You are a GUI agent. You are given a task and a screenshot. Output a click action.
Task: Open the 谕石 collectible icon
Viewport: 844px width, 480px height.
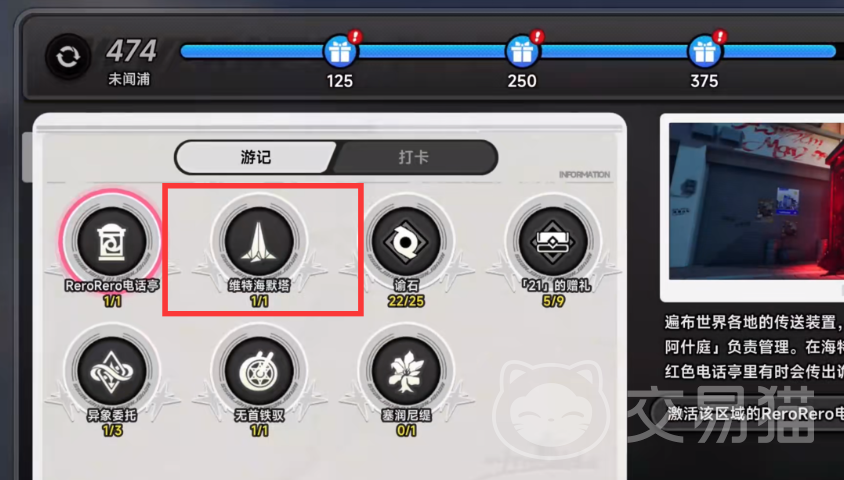coord(406,241)
